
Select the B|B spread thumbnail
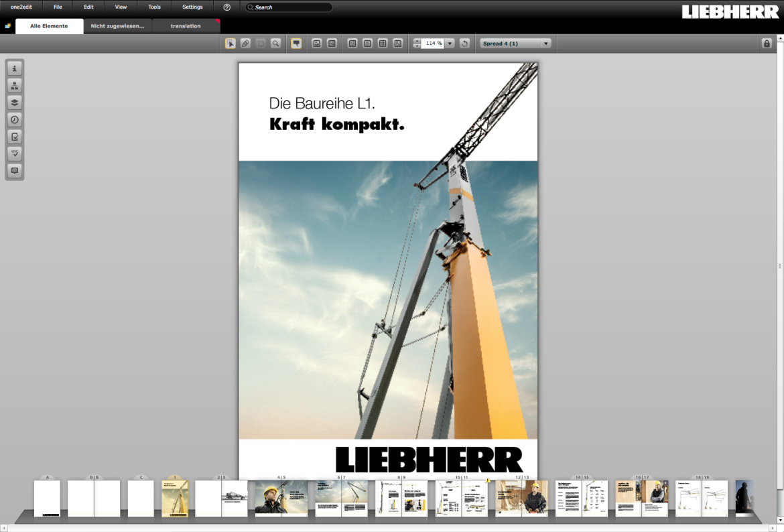click(94, 498)
